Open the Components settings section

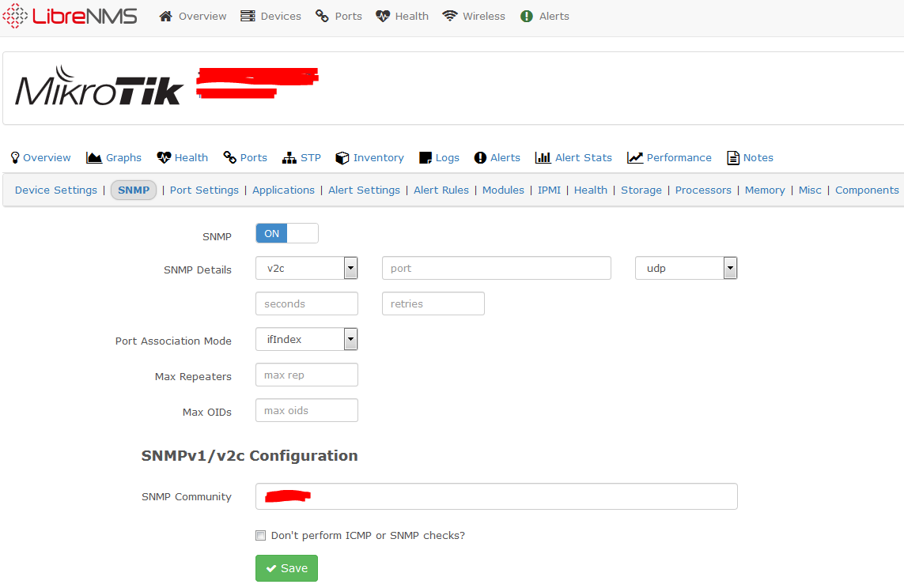point(867,190)
